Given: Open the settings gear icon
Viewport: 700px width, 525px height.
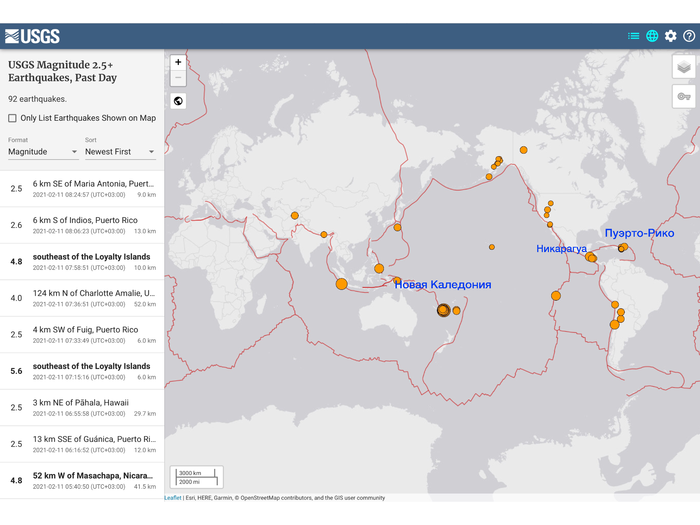Looking at the screenshot, I should click(671, 36).
